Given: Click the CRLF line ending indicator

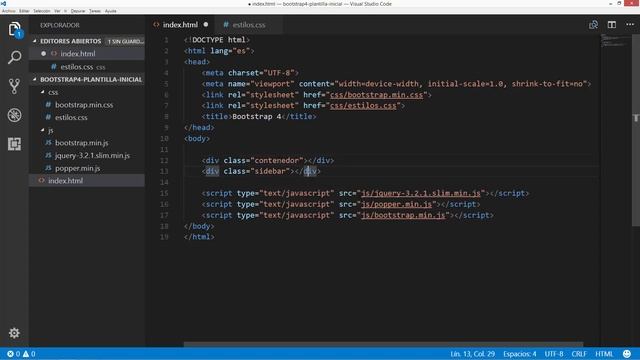Looking at the screenshot, I should tap(579, 354).
